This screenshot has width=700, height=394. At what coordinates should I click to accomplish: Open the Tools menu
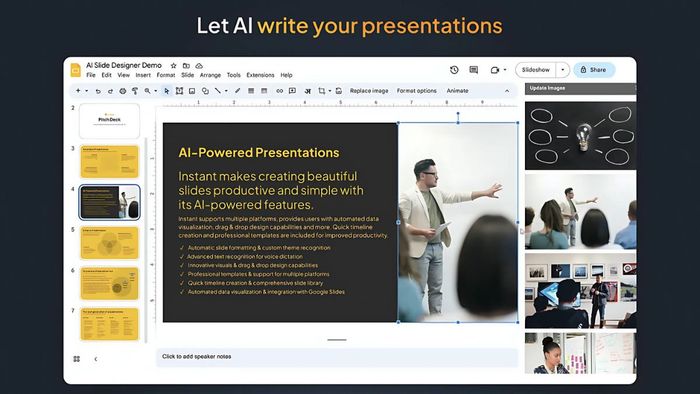[233, 75]
